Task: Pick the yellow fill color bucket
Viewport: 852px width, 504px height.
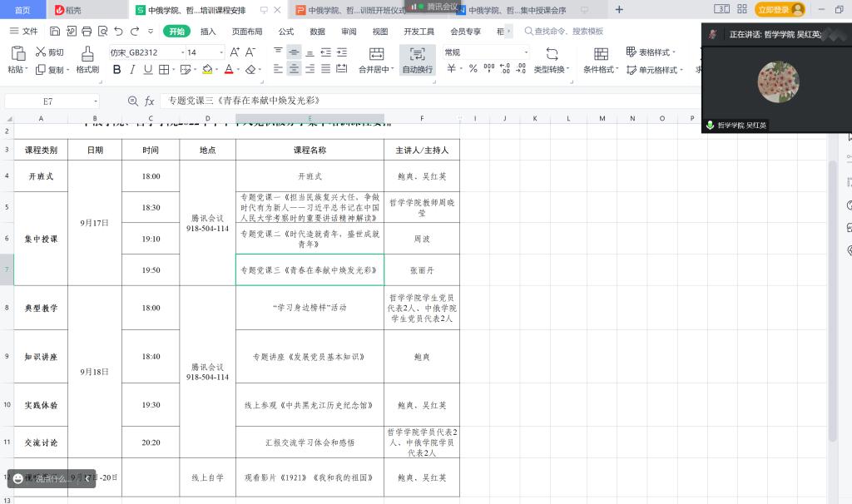Action: tap(207, 70)
